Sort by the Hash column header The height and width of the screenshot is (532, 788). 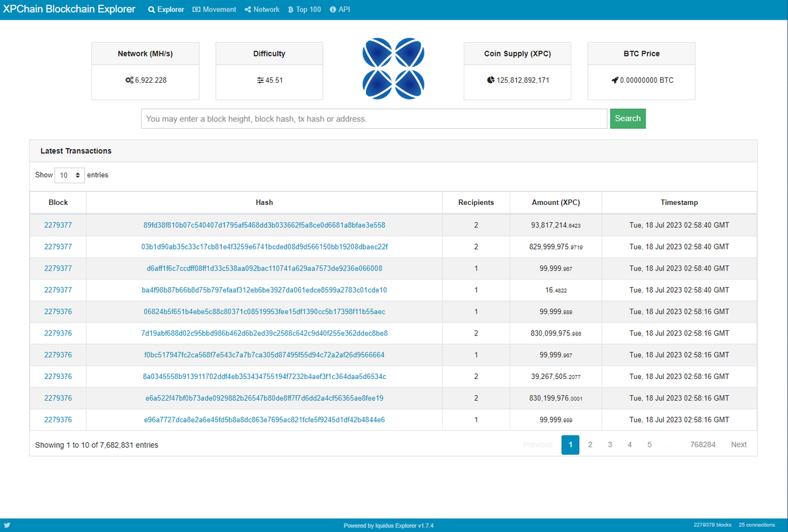pyautogui.click(x=264, y=202)
